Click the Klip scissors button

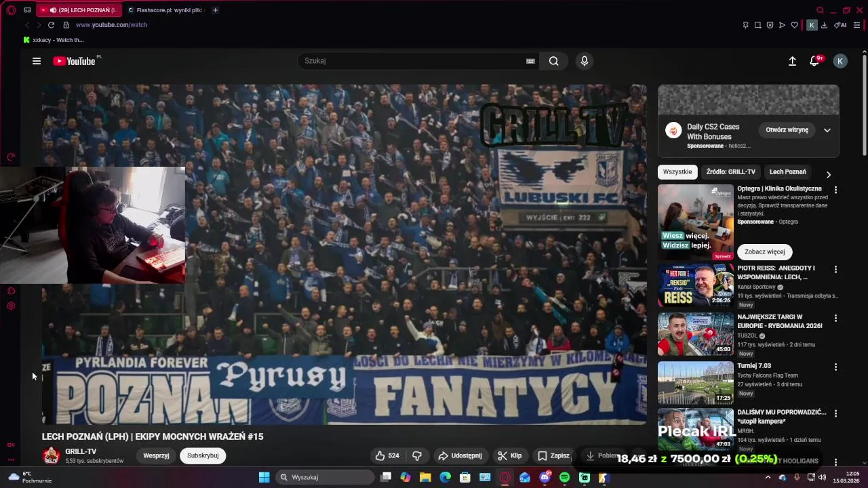(510, 455)
